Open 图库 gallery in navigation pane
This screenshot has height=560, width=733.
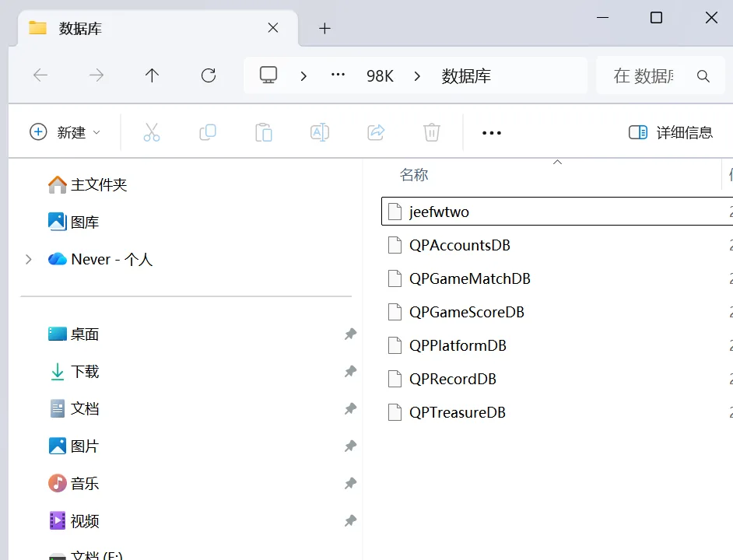pos(73,222)
